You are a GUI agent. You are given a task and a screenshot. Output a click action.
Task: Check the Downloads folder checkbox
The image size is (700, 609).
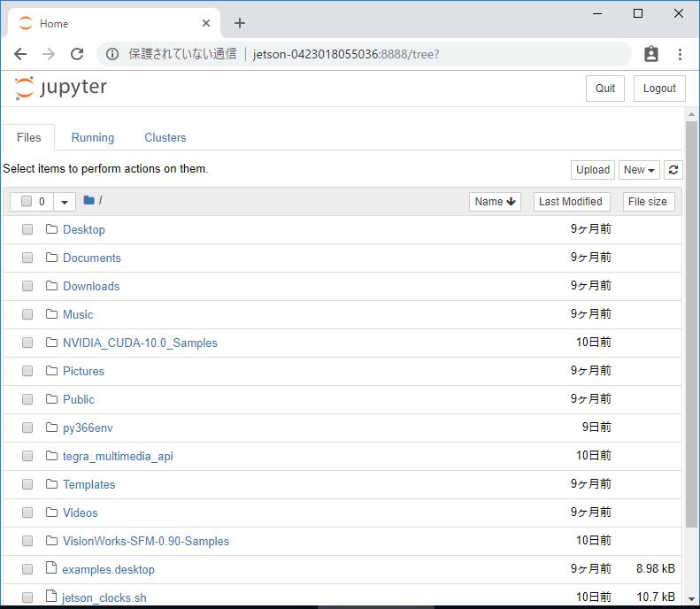27,286
